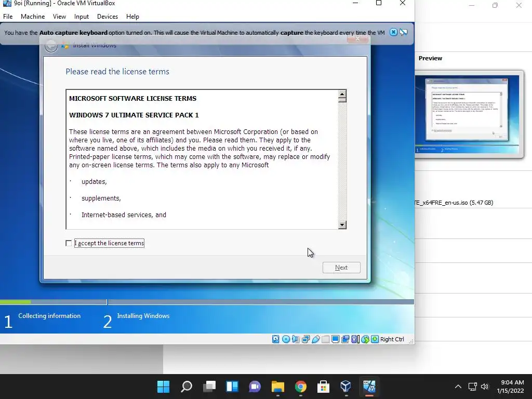Click the running VM taskbar icon
Screen dimensions: 532x399
(369, 387)
